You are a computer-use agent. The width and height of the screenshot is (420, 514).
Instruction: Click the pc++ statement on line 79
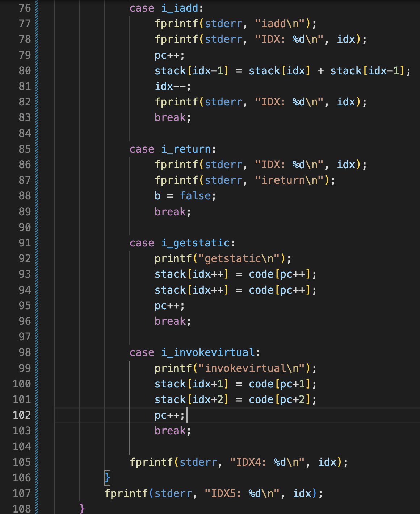click(x=169, y=55)
